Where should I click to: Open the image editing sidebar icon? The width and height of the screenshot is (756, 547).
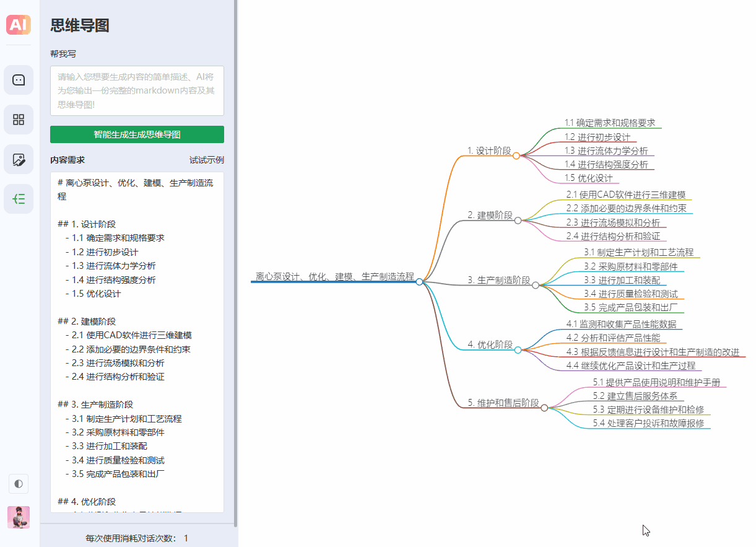[19, 159]
